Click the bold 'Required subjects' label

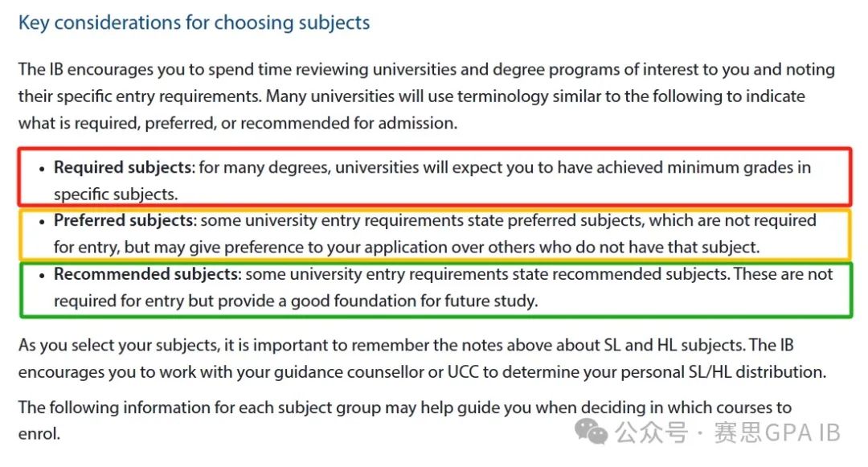coord(122,167)
